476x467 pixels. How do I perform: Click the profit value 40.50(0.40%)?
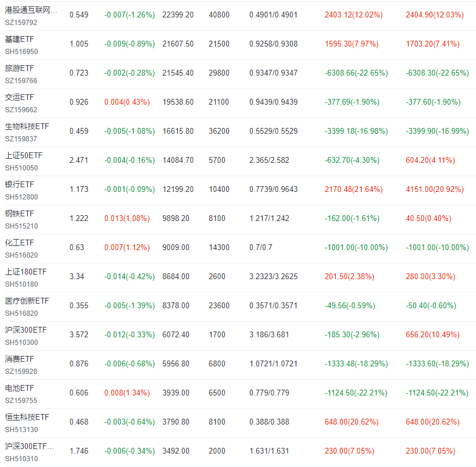coord(428,219)
